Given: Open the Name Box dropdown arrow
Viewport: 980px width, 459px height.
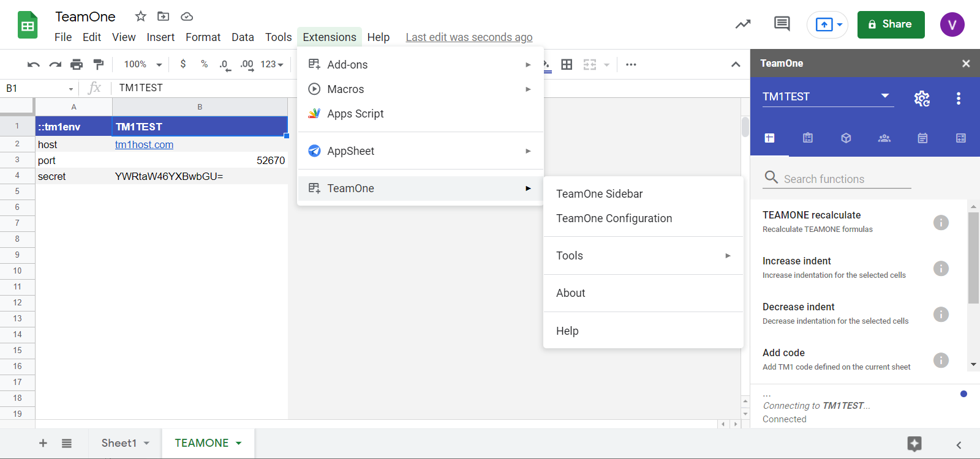Looking at the screenshot, I should click(x=71, y=89).
